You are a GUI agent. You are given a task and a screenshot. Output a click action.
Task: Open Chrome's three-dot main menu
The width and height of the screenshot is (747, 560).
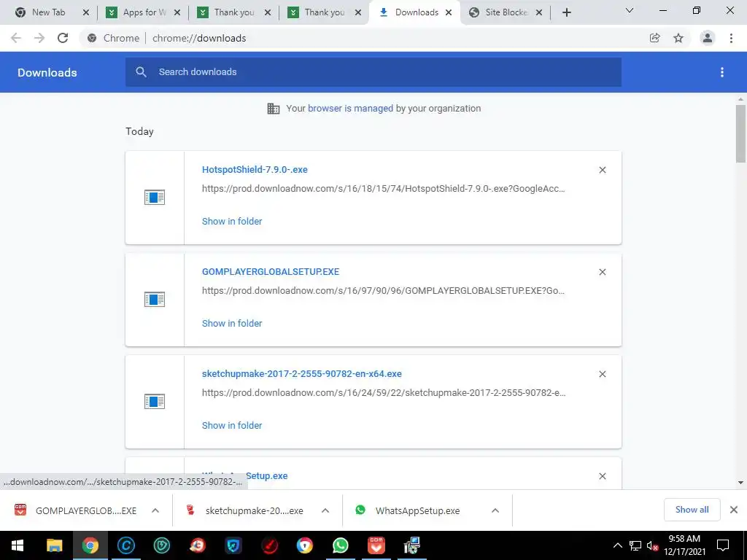click(731, 38)
